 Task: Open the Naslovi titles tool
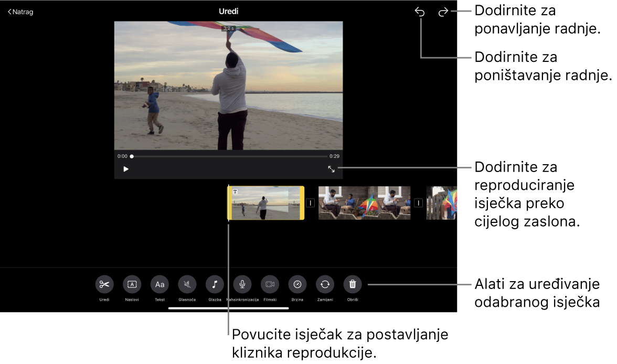132,284
